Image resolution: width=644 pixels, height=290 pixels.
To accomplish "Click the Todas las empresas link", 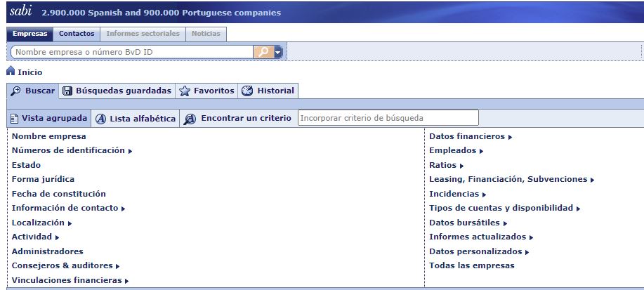I will [x=471, y=265].
